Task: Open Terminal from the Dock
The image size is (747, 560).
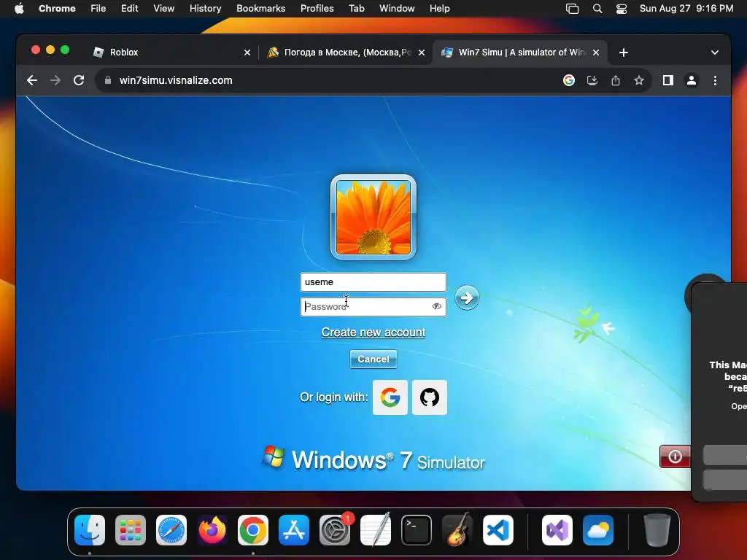Action: coord(417,530)
